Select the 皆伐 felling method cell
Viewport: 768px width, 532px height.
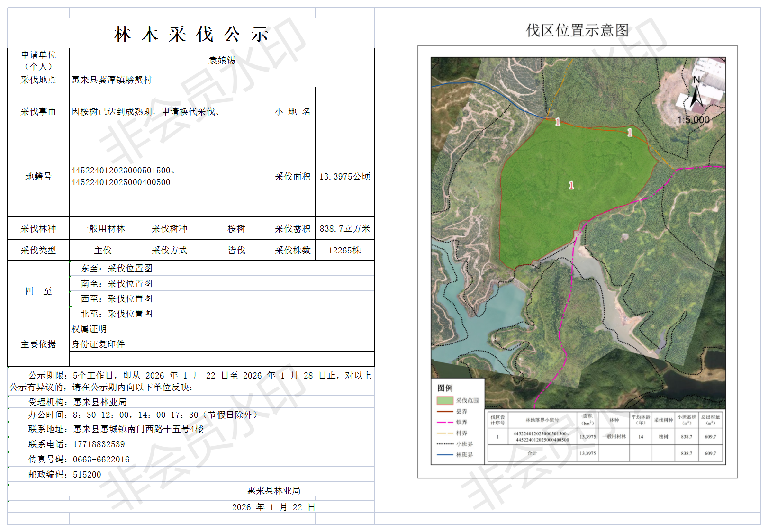pos(236,250)
